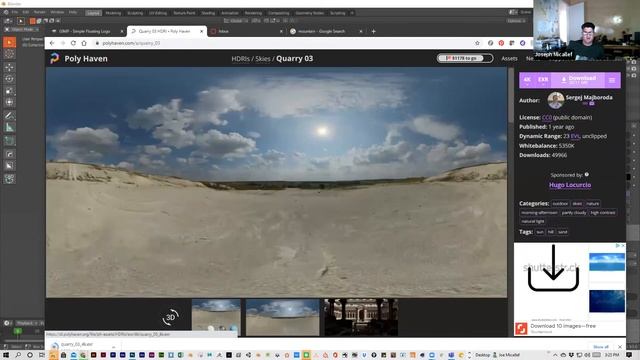This screenshot has height=360, width=640.
Task: Open Blender editor type dropdown
Action: [x=7, y=20]
